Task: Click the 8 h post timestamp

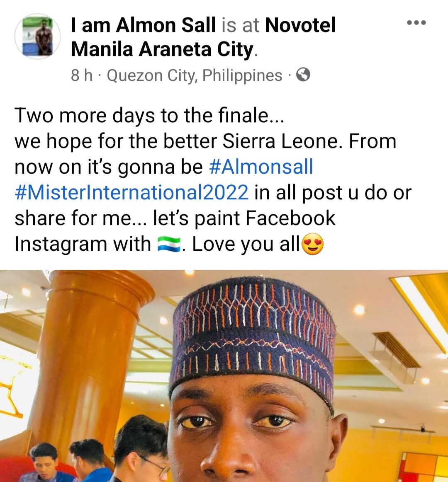Action: click(82, 75)
